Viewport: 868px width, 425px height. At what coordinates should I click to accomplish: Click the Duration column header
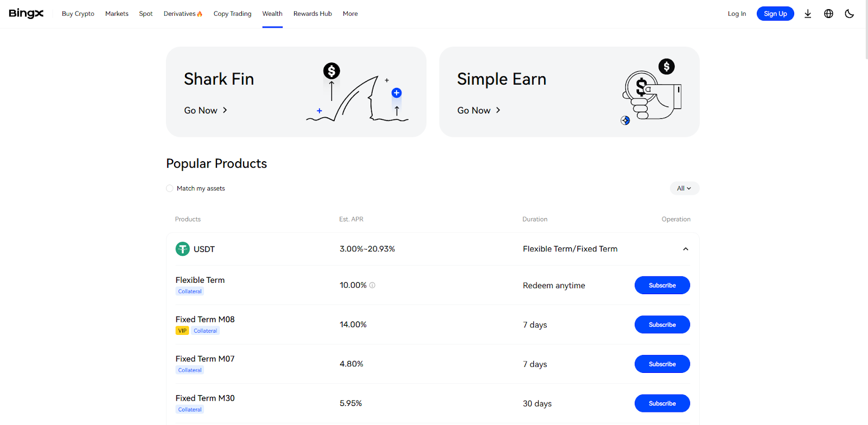pyautogui.click(x=535, y=219)
